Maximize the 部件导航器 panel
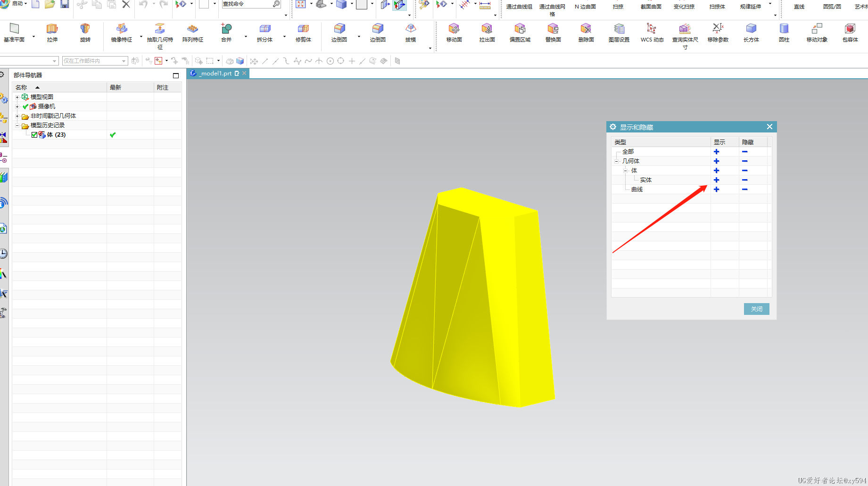 176,75
